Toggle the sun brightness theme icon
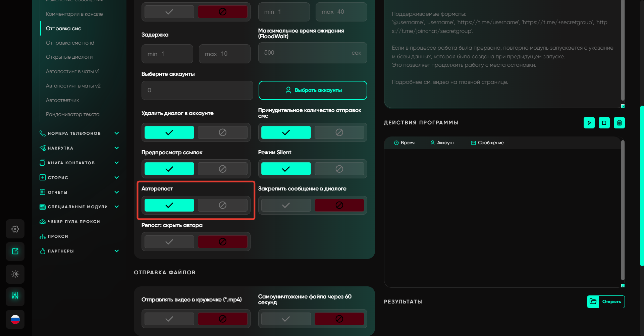Image resolution: width=644 pixels, height=336 pixels. (15, 274)
